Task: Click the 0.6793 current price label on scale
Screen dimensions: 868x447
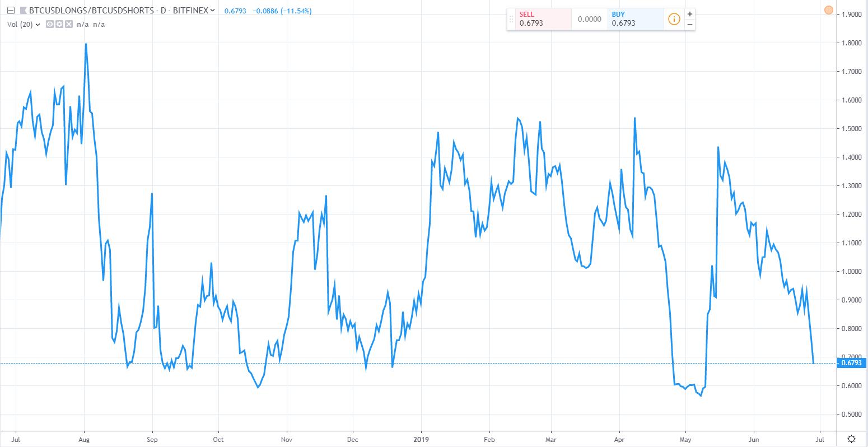Action: pyautogui.click(x=851, y=363)
